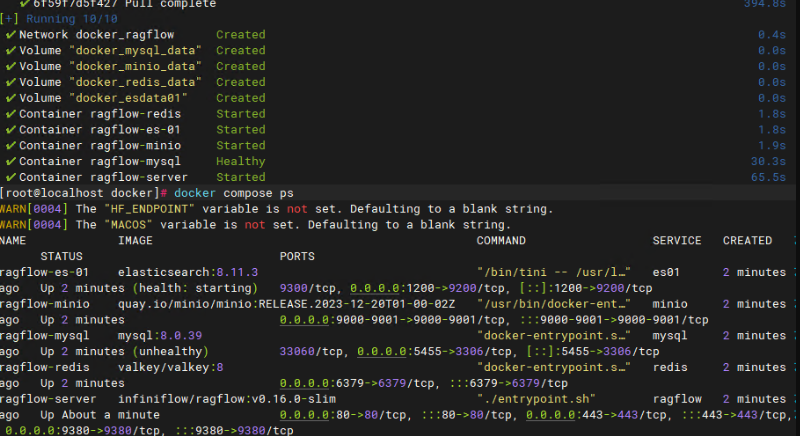Screen dimensions: 800x436
Task: Click the port mapping "0.0.0.0:443->443/tcp"
Action: (x=597, y=414)
